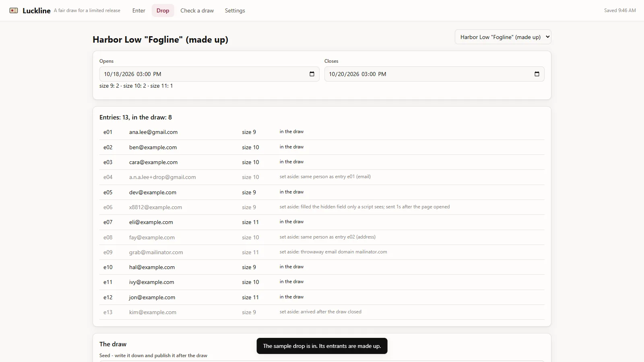Click ivy@example.com email

[x=152, y=282]
